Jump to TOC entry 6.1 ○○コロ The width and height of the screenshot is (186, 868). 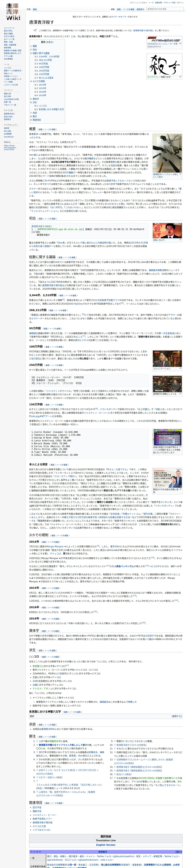click(x=41, y=106)
